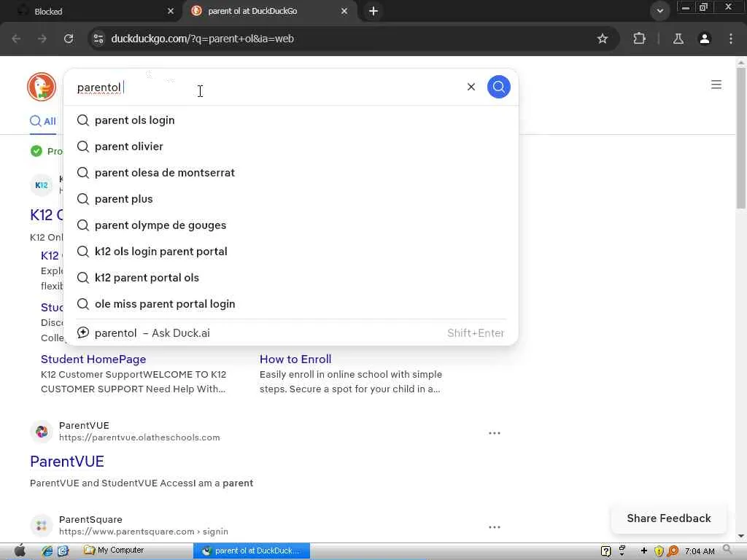Click the taskbar clock showing 7:04 AM
The image size is (747, 560).
700,551
